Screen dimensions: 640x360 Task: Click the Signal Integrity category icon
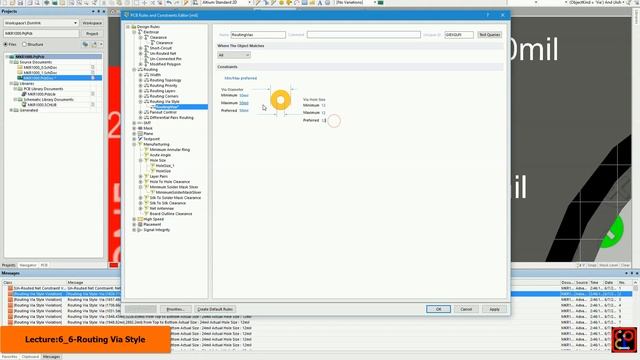140,229
